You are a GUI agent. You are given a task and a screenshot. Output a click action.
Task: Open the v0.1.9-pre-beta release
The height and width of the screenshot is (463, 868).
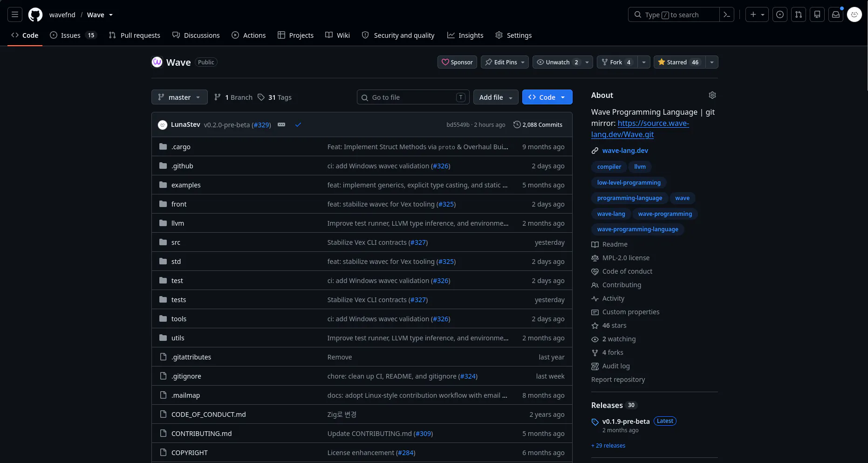(626, 422)
